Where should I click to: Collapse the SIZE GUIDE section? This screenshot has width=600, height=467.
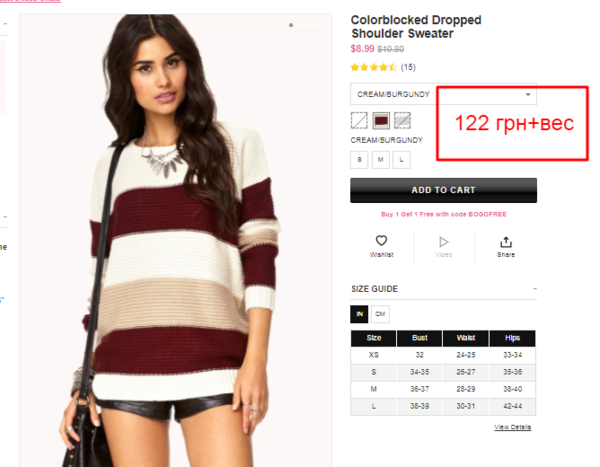click(x=535, y=289)
